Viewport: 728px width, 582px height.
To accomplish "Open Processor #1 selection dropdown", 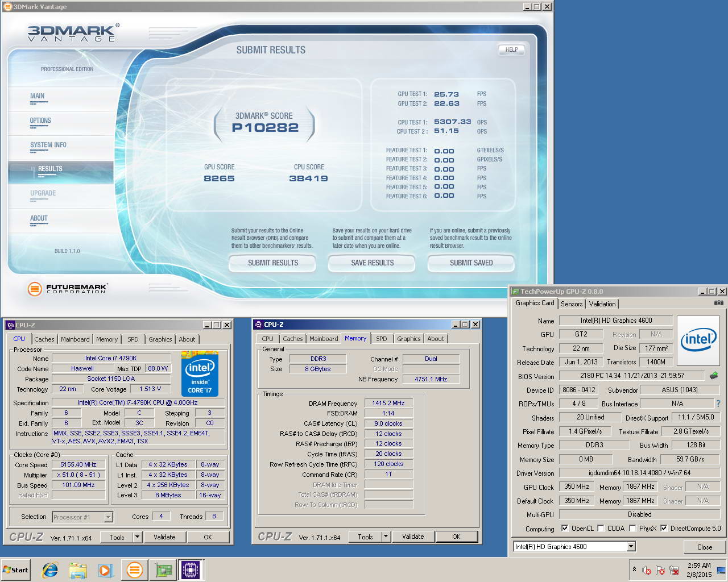I will click(x=108, y=517).
